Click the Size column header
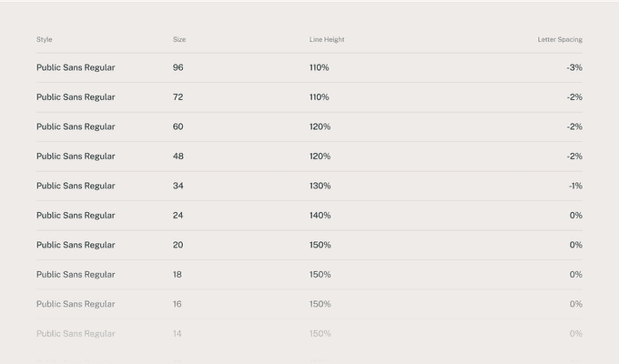The width and height of the screenshot is (619, 364). click(x=179, y=39)
